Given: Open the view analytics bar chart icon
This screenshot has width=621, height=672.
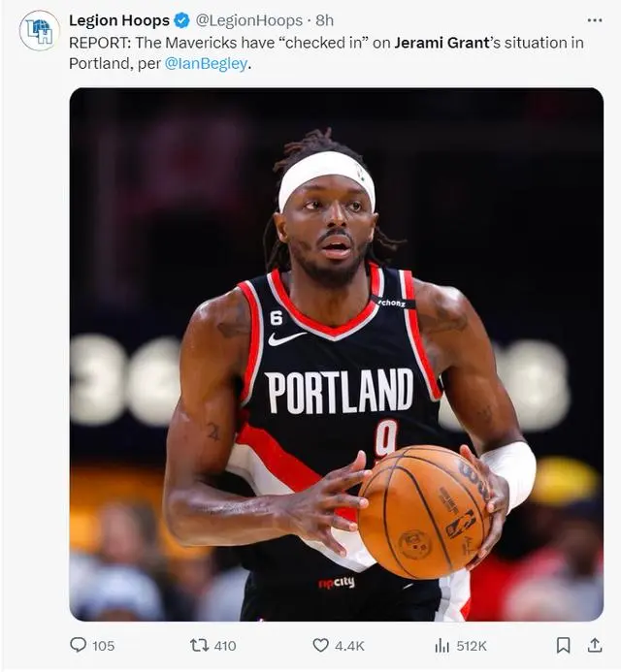Looking at the screenshot, I should tap(441, 646).
